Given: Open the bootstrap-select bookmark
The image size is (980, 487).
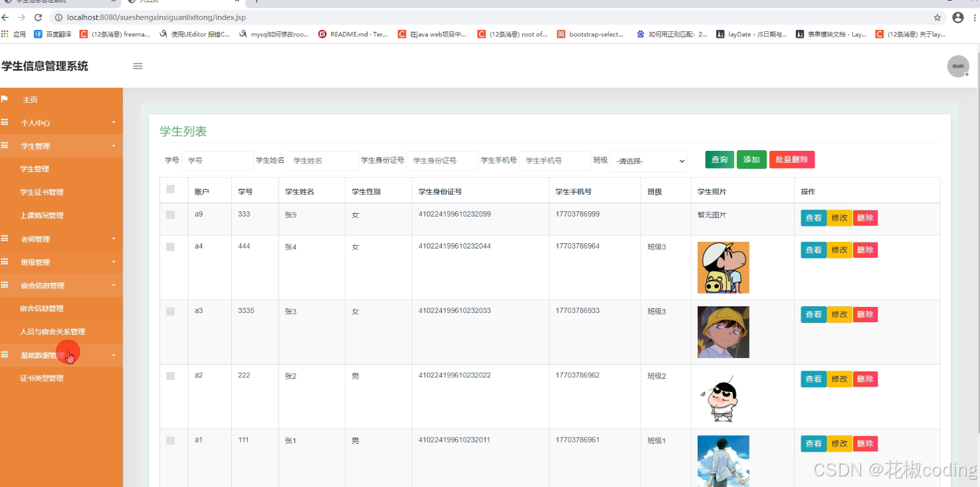Looking at the screenshot, I should click(590, 34).
